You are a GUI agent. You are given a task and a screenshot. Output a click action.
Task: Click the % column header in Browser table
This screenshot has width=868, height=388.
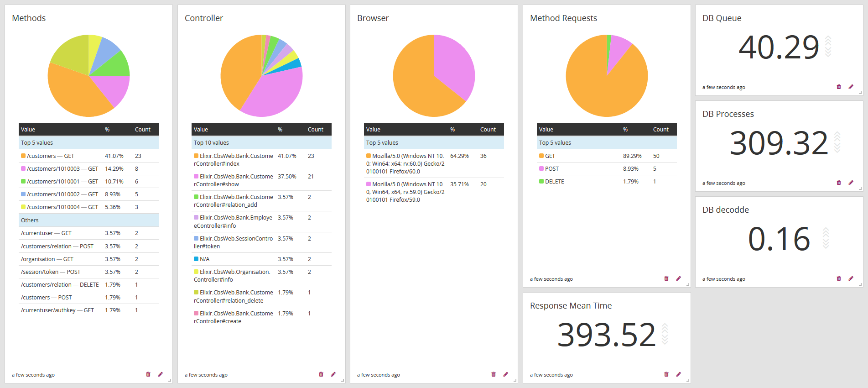(452, 130)
